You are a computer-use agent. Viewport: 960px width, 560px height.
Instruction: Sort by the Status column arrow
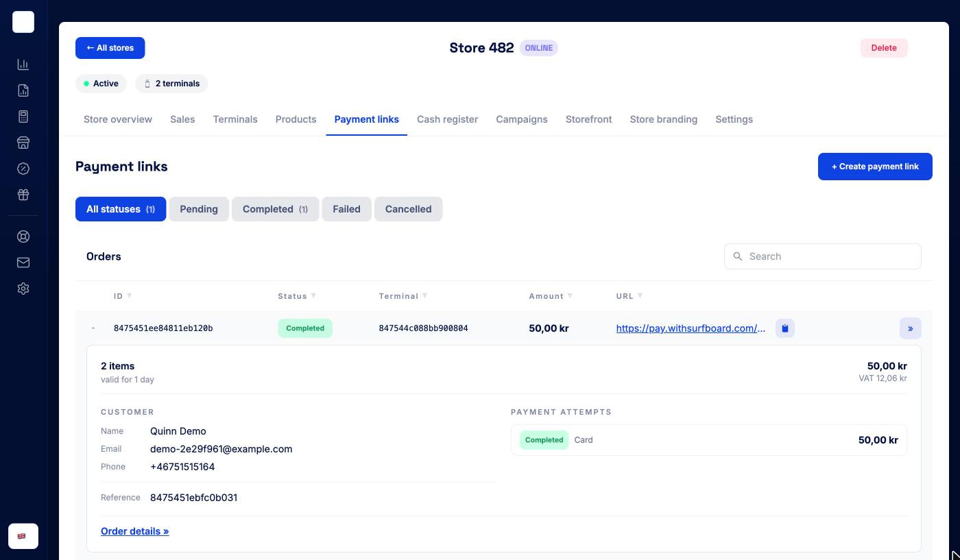pos(314,295)
